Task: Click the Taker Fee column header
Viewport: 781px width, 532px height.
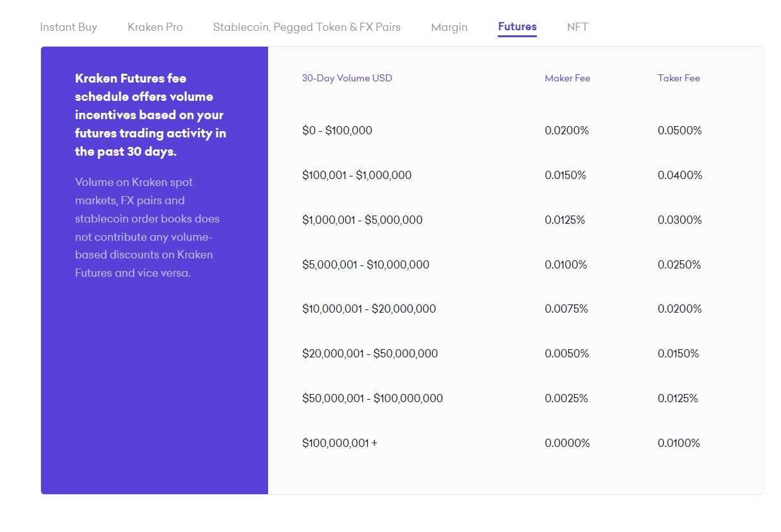Action: (679, 78)
